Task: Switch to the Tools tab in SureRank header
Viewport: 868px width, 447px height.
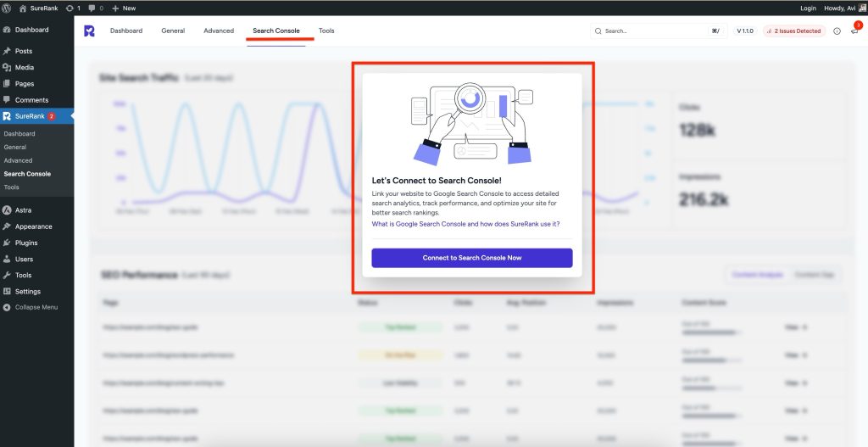Action: point(326,31)
